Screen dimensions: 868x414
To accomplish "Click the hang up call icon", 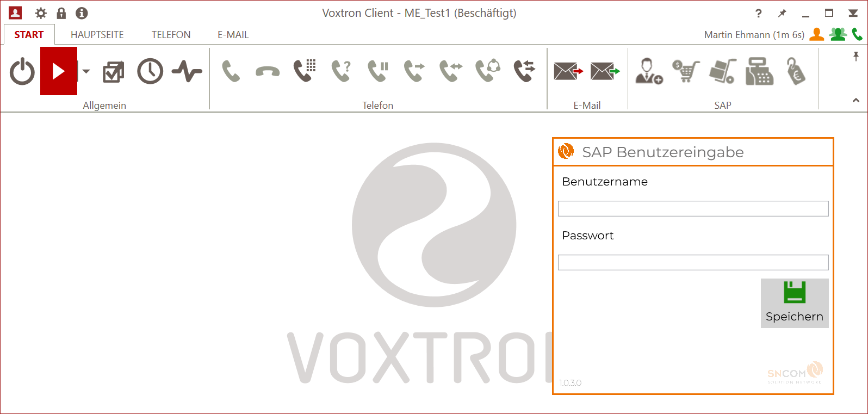I will pos(268,71).
